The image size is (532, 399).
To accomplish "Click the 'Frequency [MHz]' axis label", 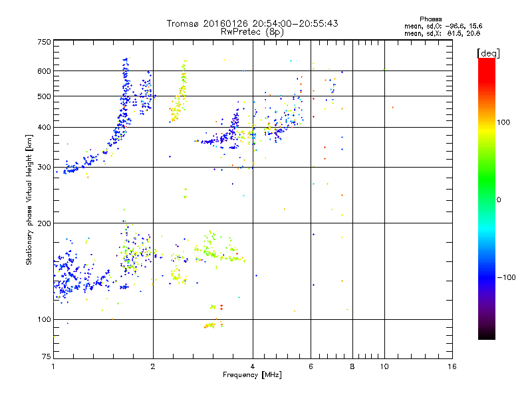I will pyautogui.click(x=252, y=375).
